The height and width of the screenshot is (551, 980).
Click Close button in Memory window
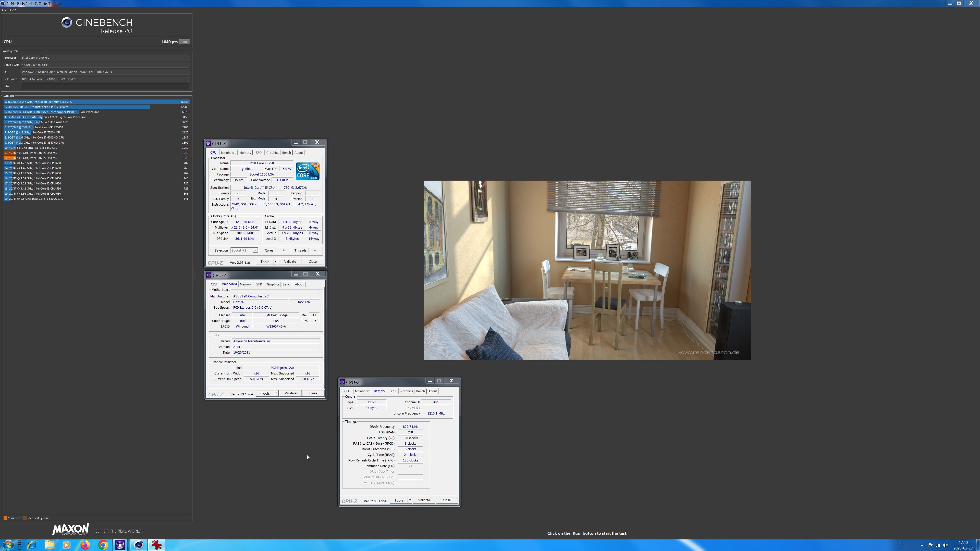(x=447, y=500)
